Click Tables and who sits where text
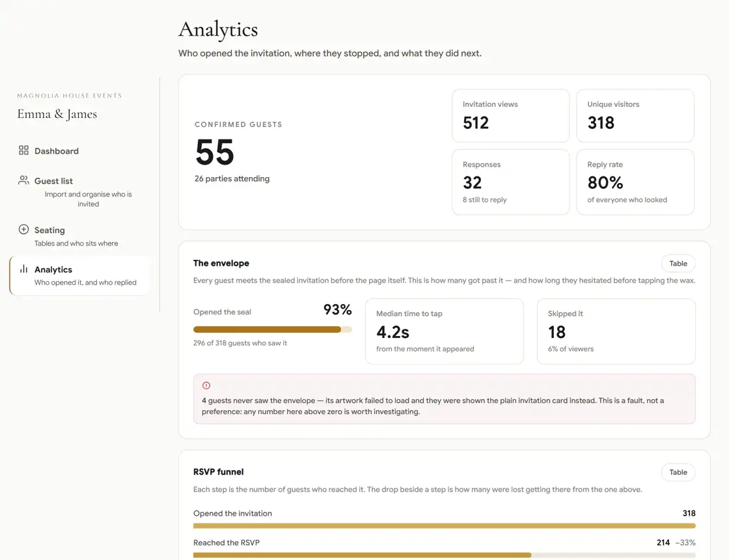This screenshot has height=560, width=729. pos(76,244)
